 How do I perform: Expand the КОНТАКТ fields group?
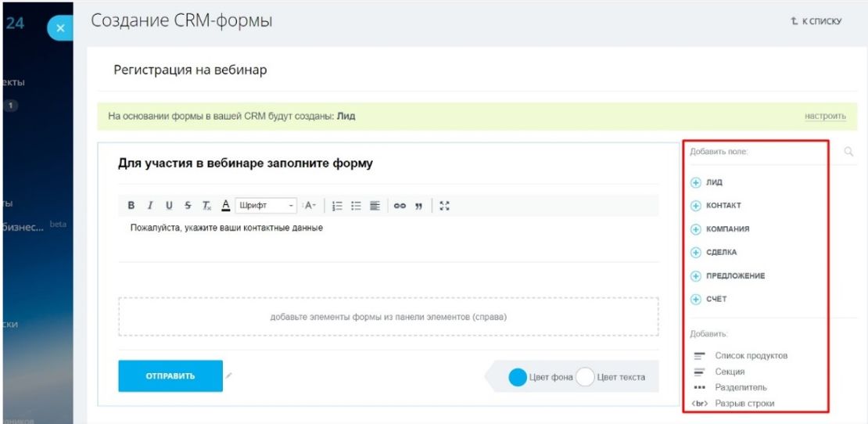[x=716, y=206]
